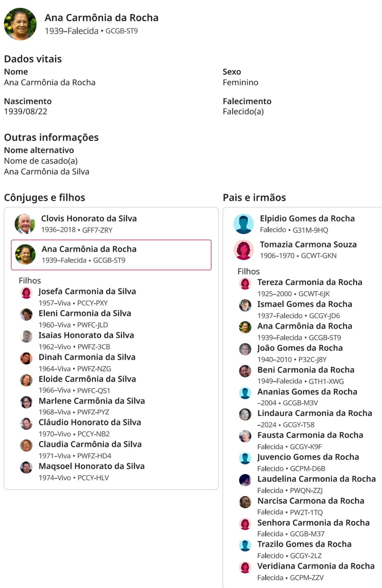Click the large header profile photo
The image size is (382, 588).
point(20,24)
